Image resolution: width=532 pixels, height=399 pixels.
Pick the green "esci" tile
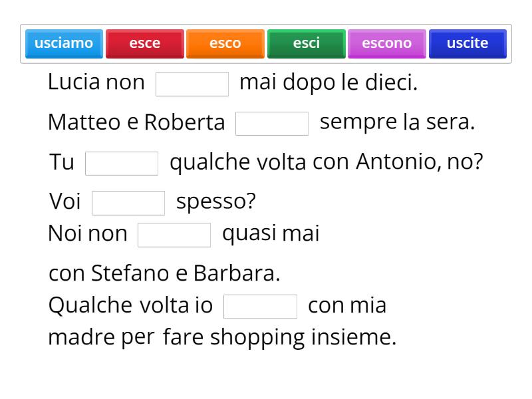307,43
